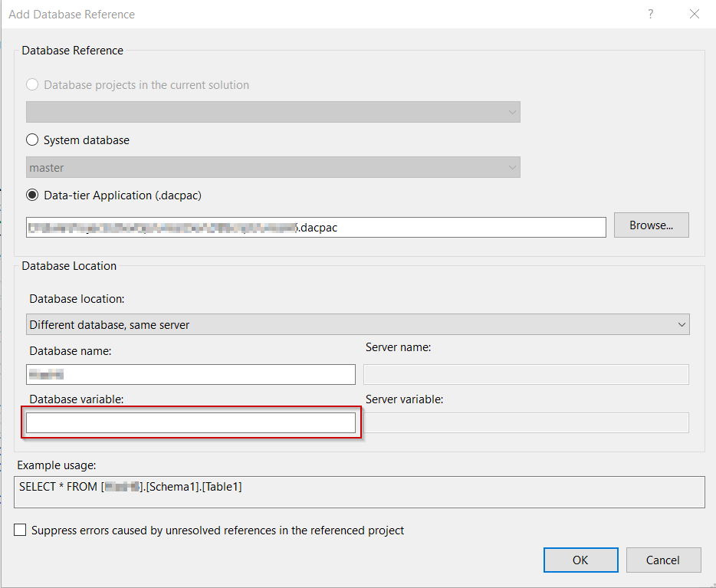Select the System database radio button
This screenshot has width=716, height=588.
pos(33,140)
